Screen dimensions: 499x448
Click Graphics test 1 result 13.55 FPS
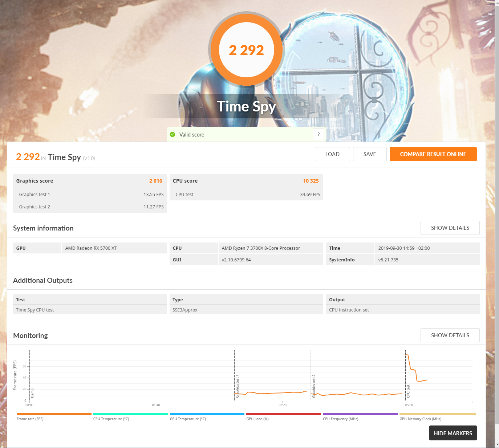click(x=154, y=194)
